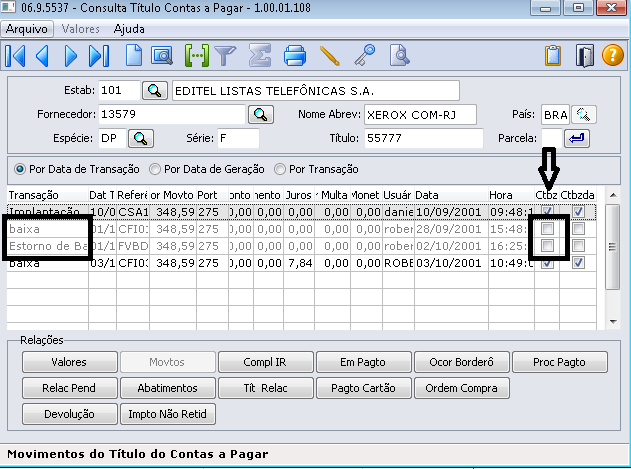Toggle Ctbz checkbox in 28/09/2001 row
The height and width of the screenshot is (469, 631).
click(x=547, y=229)
